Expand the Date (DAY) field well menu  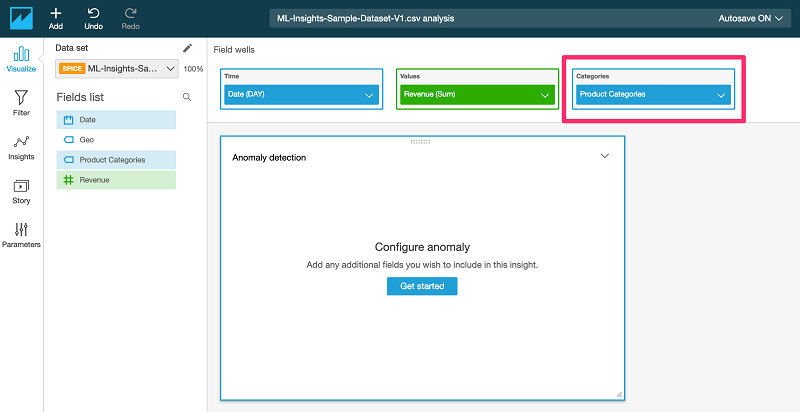pos(369,95)
